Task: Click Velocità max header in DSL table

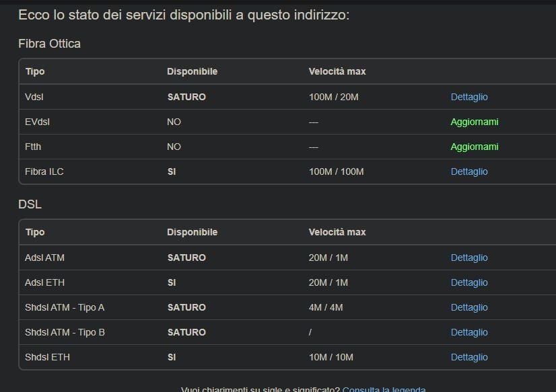Action: [337, 232]
